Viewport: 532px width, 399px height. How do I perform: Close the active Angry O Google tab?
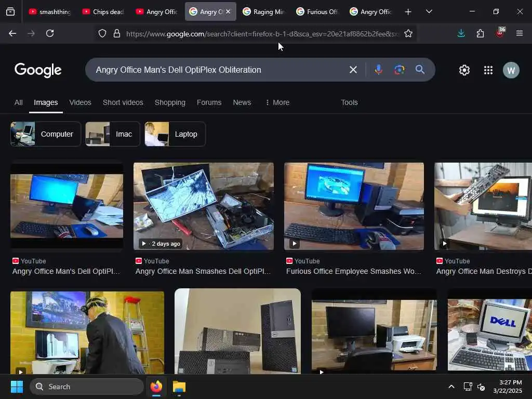point(229,11)
